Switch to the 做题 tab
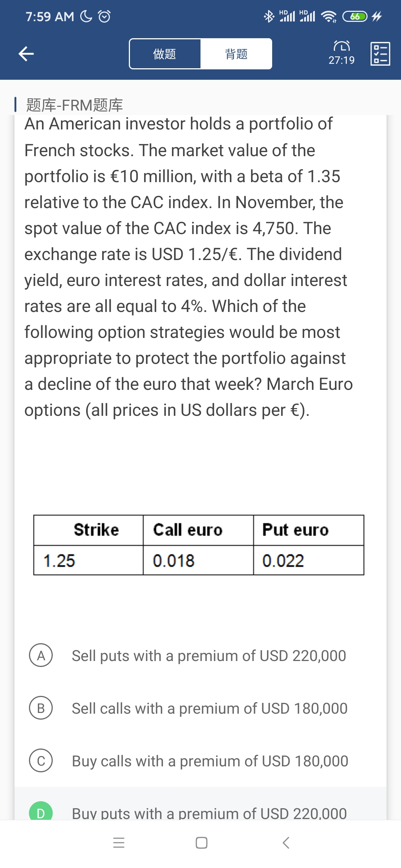 coord(164,54)
